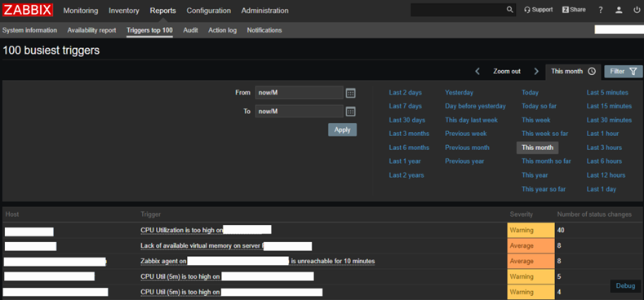Go to Notifications submenu
The height and width of the screenshot is (300, 644).
click(264, 30)
